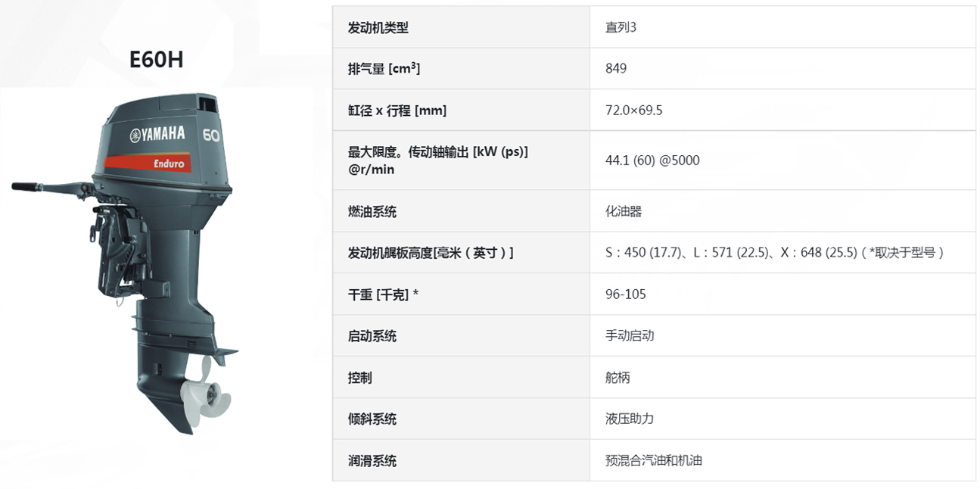
Task: Select the 液压助力 tilt system value
Action: (x=630, y=419)
